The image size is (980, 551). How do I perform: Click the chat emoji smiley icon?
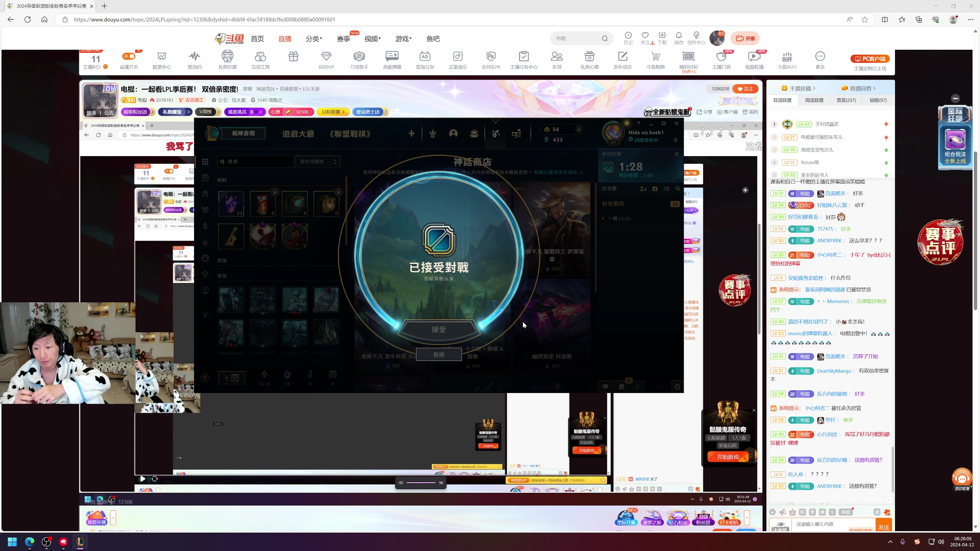pyautogui.click(x=773, y=512)
